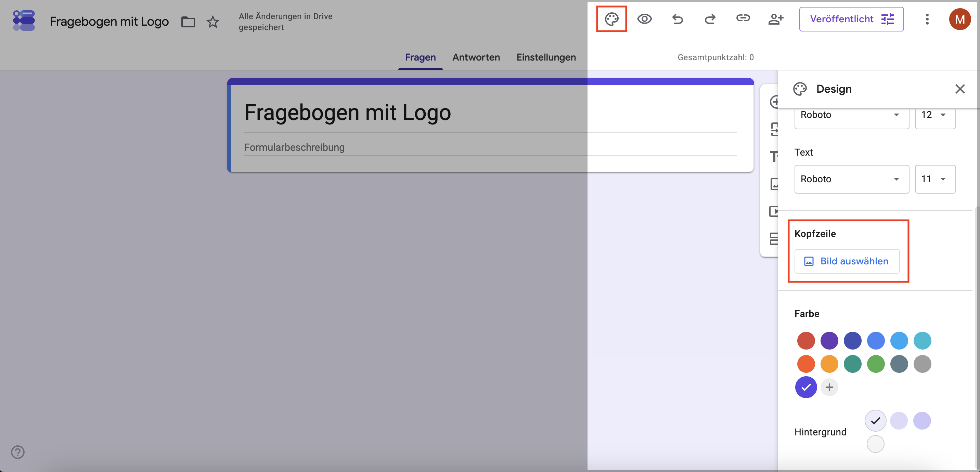This screenshot has width=980, height=472.
Task: Select the teal theme color
Action: click(x=852, y=364)
